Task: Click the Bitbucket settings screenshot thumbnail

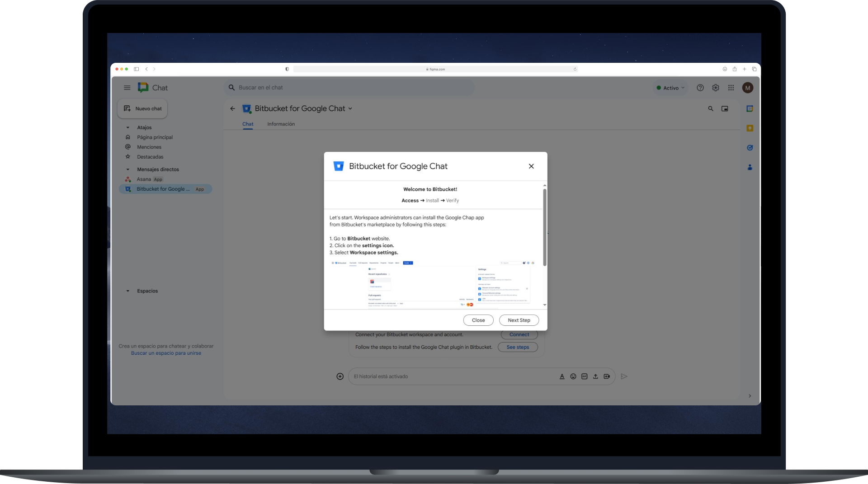Action: [x=433, y=284]
